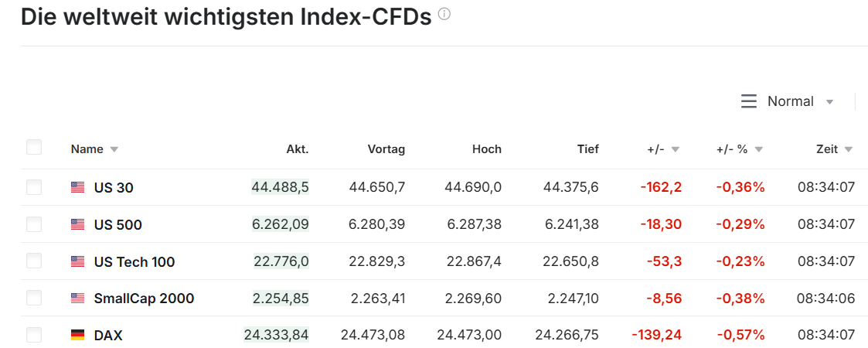Select the DAX row checkbox

(34, 335)
